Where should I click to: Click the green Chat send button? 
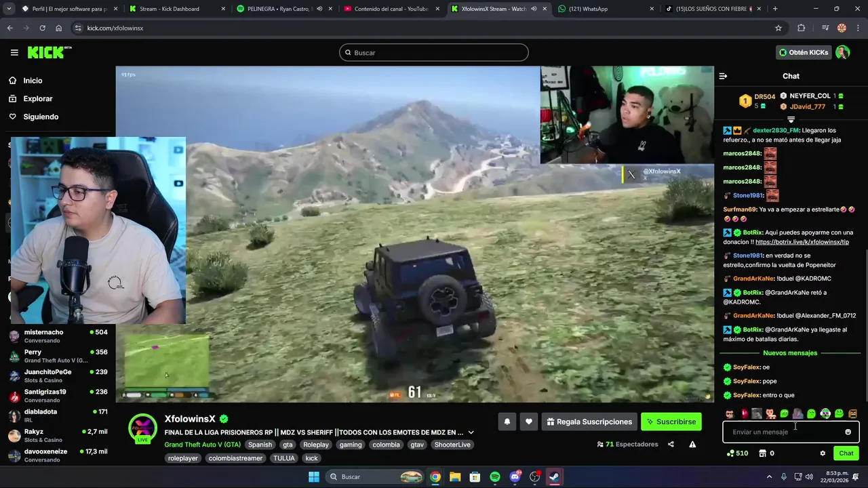(846, 453)
